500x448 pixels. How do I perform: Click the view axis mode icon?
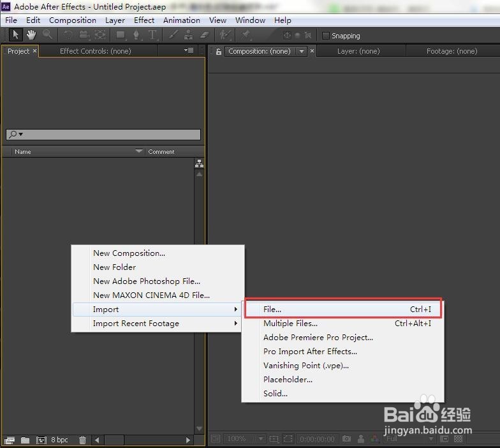(307, 36)
